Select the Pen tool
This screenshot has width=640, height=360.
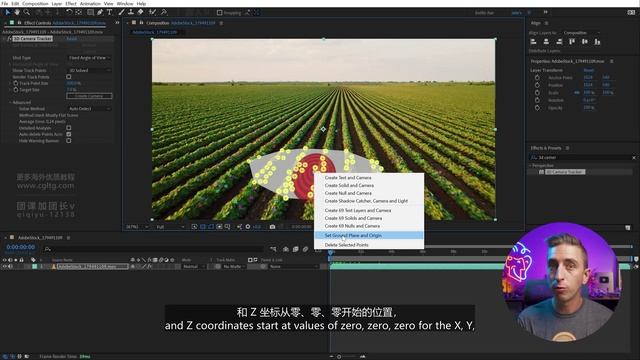100,12
